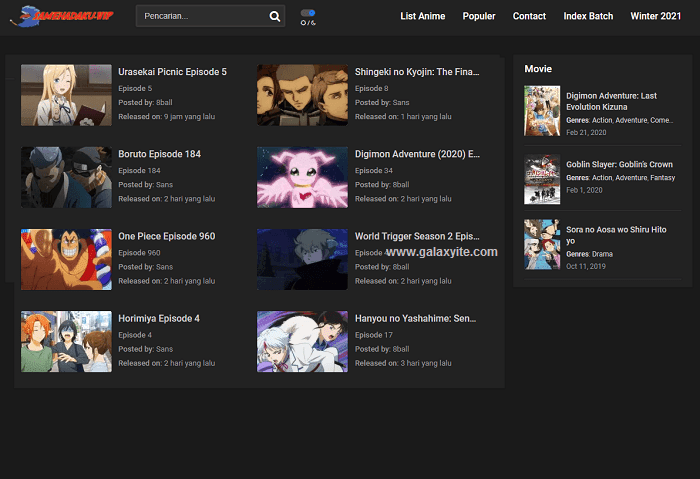The image size is (700, 479).
Task: Click Boruto Episode 184 title
Action: tap(159, 154)
